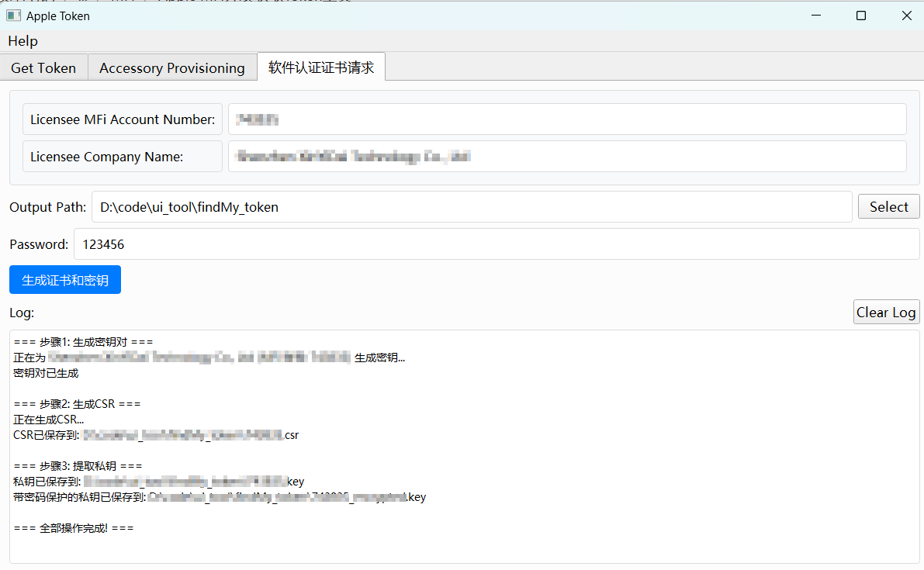Open the Accessory Provisioning tab
Viewport: 924px width, 570px height.
coord(172,67)
